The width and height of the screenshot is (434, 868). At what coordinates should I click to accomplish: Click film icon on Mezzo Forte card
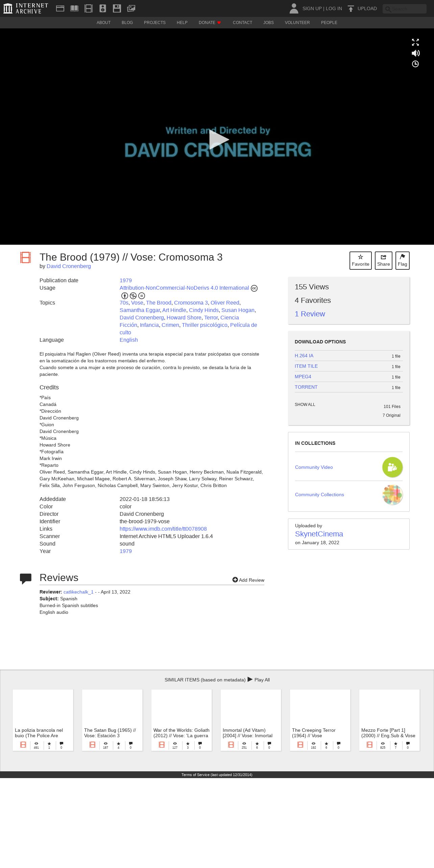click(x=369, y=745)
